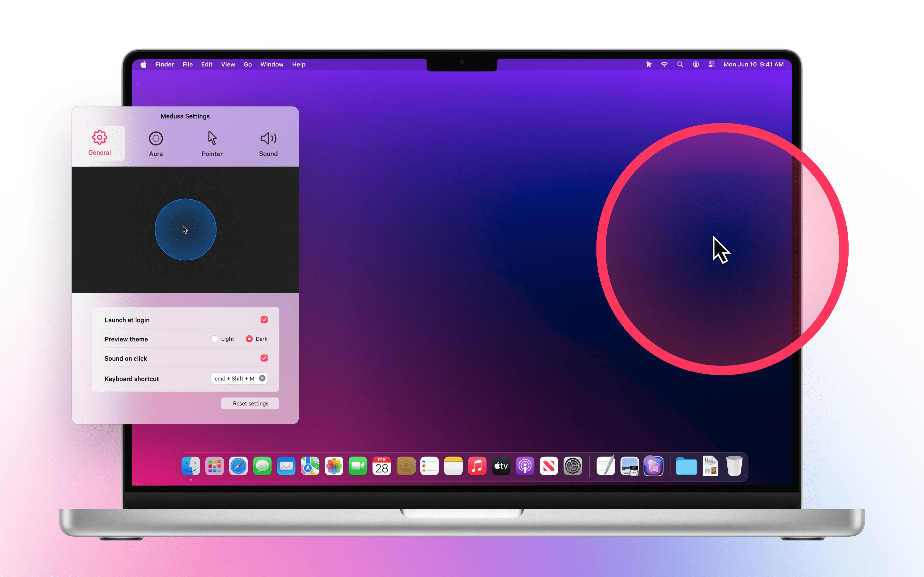Open the Aura settings tab

[x=156, y=144]
